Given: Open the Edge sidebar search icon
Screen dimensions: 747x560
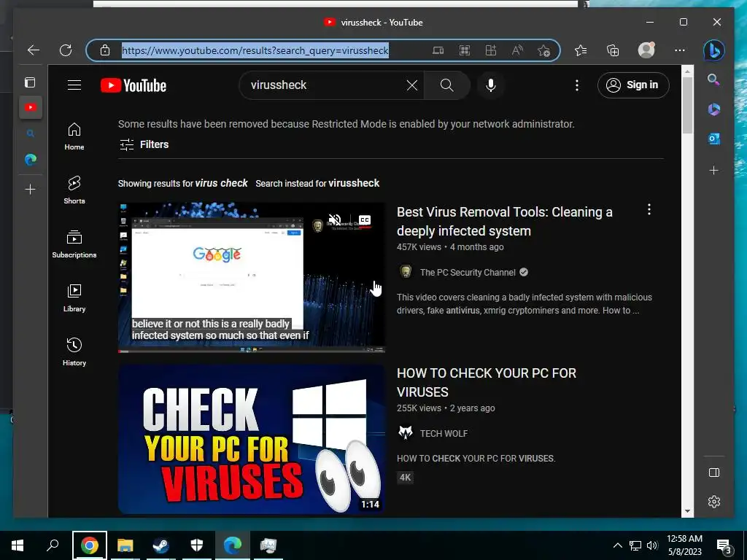Looking at the screenshot, I should click(x=713, y=79).
